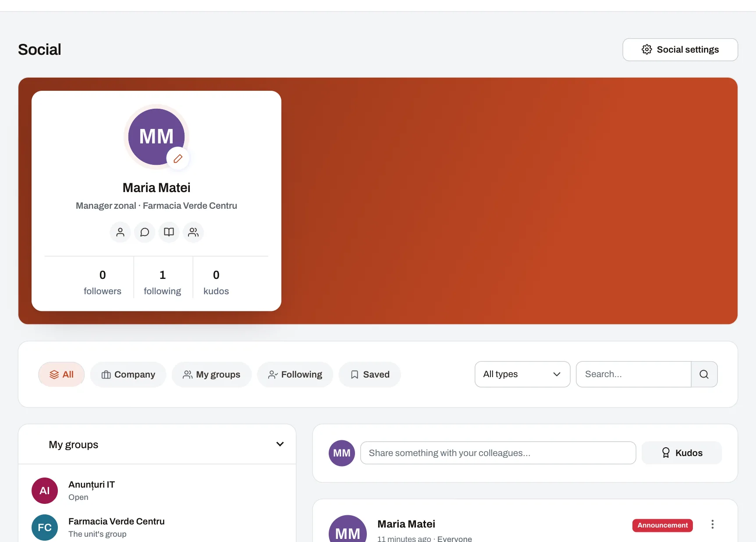The image size is (756, 542).
Task: Switch to the Following feed filter
Action: tap(295, 374)
